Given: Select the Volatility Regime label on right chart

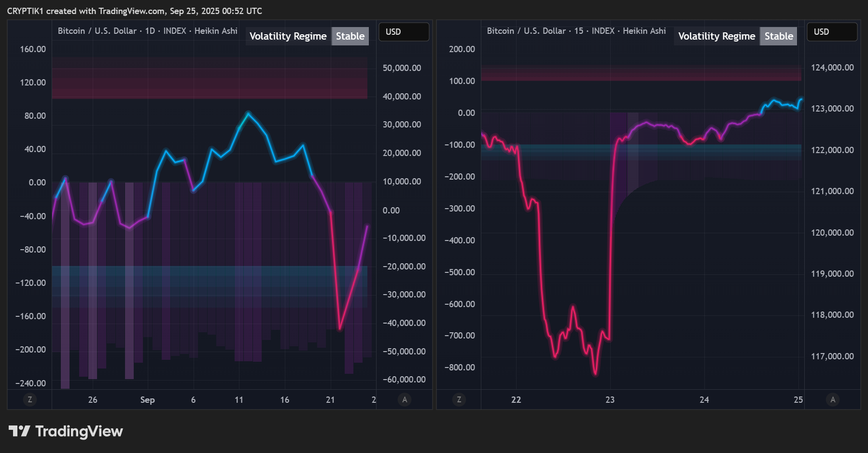Looking at the screenshot, I should tap(717, 36).
